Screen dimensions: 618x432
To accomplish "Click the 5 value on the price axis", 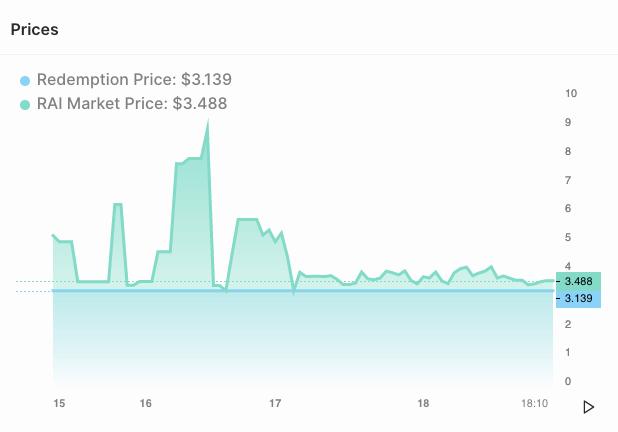I will coord(568,238).
